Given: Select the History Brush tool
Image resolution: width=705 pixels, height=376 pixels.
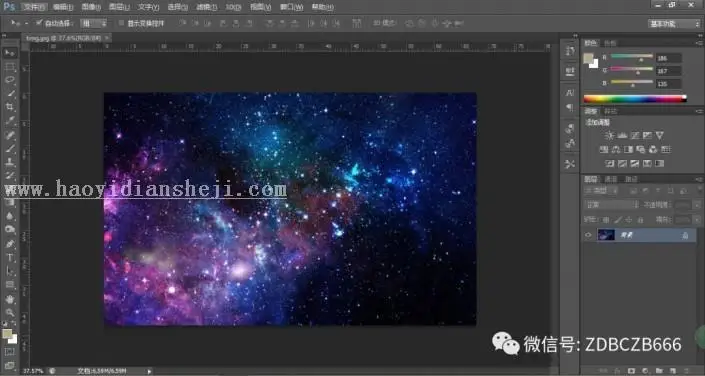Looking at the screenshot, I should coord(10,175).
